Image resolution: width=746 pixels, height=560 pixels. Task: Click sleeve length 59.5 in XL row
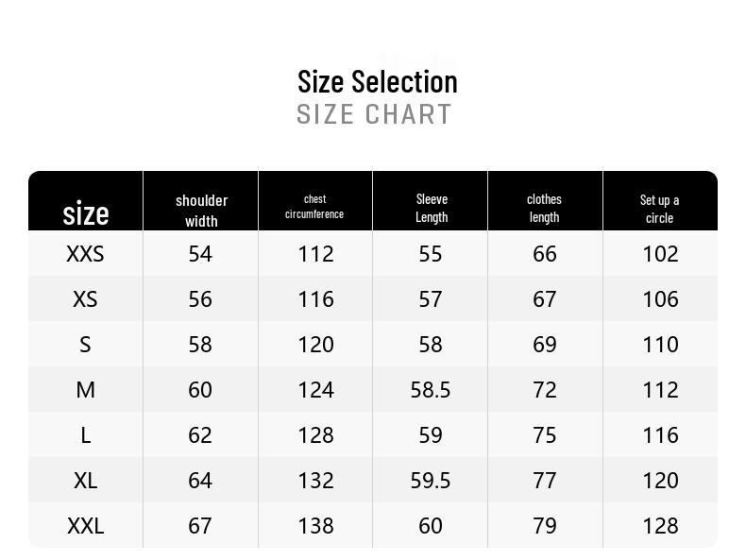click(431, 481)
